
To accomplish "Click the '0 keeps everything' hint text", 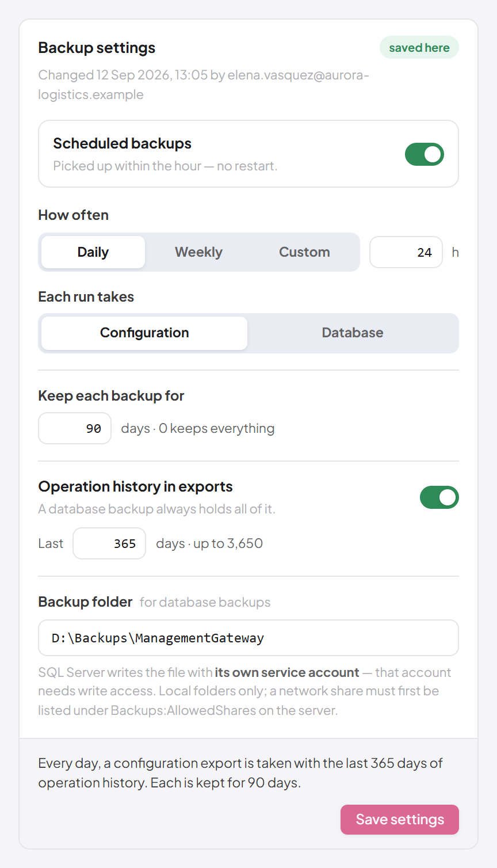I will 217,428.
